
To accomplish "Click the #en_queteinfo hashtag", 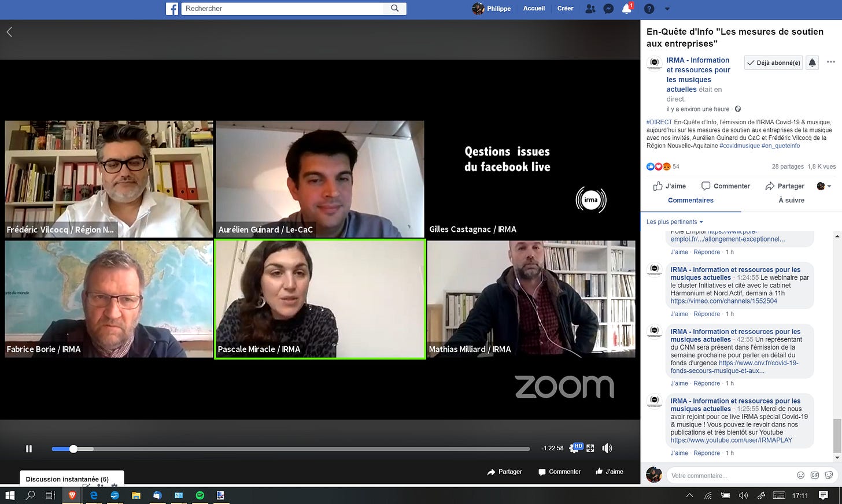I will (781, 146).
